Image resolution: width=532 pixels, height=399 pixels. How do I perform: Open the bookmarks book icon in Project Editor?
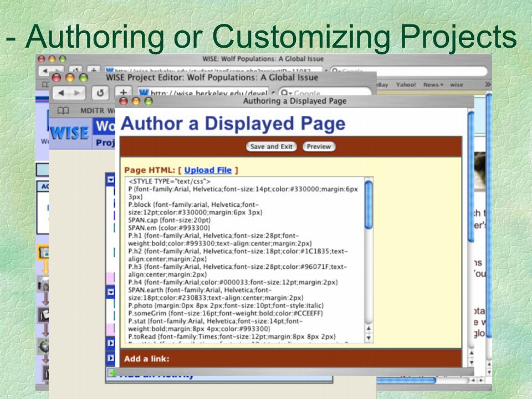click(63, 111)
